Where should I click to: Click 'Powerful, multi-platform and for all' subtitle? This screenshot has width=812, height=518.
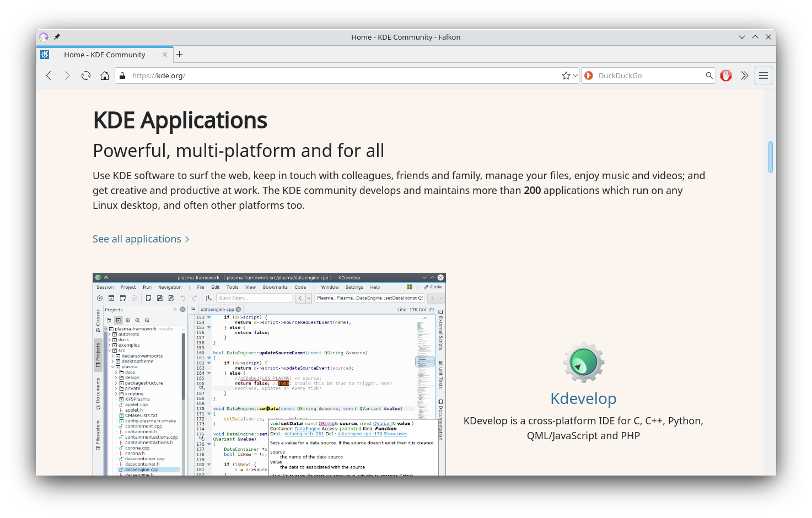point(239,150)
